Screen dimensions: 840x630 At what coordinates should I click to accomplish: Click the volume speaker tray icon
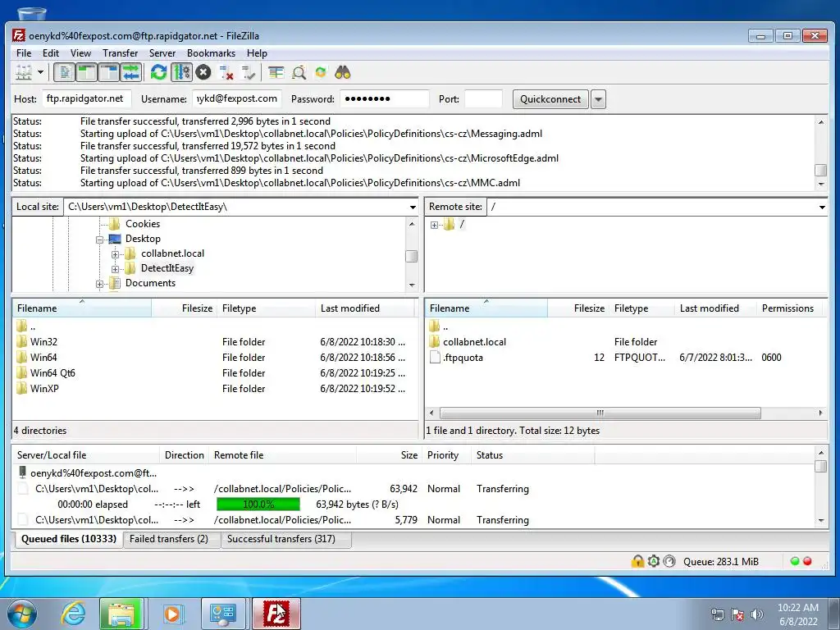click(x=757, y=614)
